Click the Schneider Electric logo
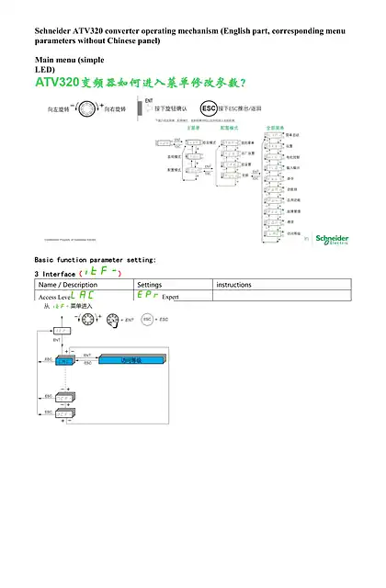 click(332, 239)
